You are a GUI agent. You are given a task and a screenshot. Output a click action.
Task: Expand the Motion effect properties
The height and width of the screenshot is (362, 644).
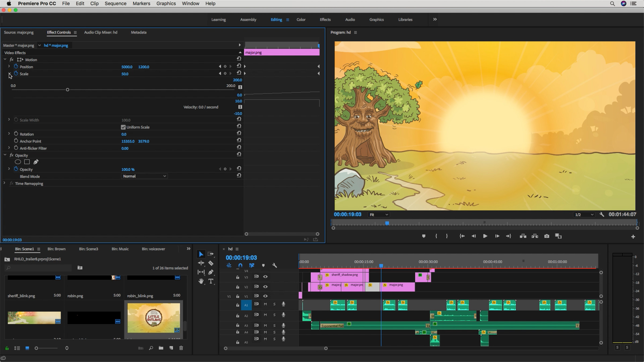pyautogui.click(x=4, y=60)
